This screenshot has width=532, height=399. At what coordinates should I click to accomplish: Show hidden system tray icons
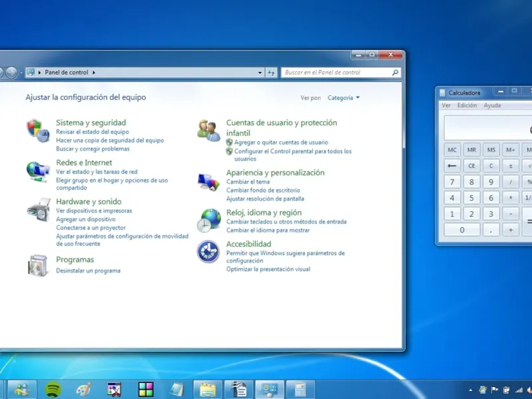(471, 390)
